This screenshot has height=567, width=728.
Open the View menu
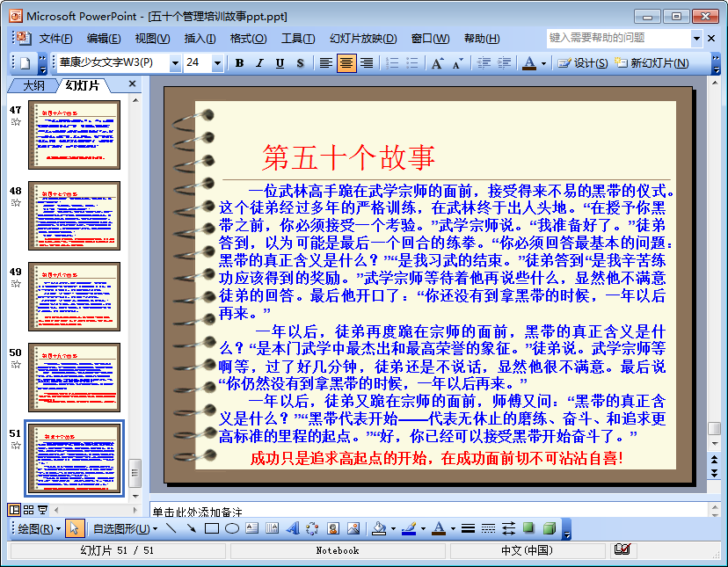pyautogui.click(x=152, y=39)
